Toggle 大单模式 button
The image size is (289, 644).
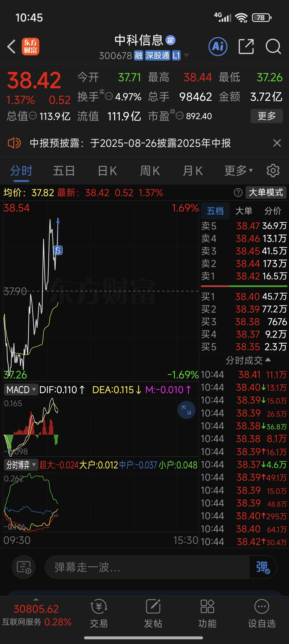point(266,192)
